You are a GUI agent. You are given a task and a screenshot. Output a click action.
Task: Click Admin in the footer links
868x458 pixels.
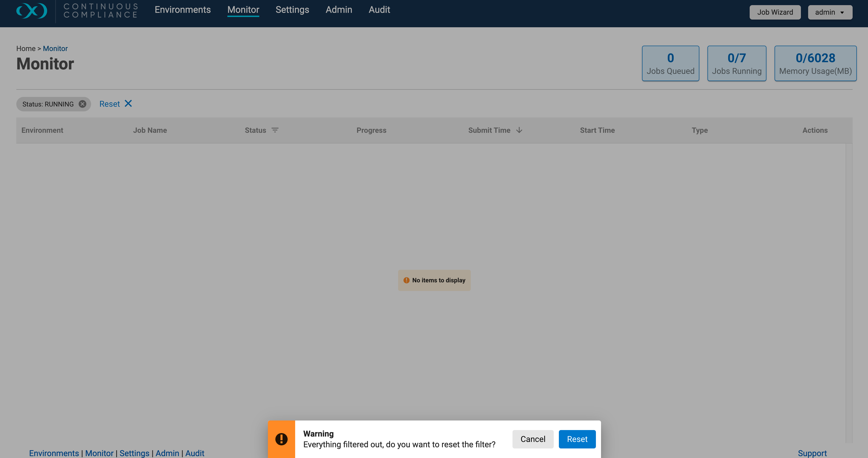click(167, 453)
